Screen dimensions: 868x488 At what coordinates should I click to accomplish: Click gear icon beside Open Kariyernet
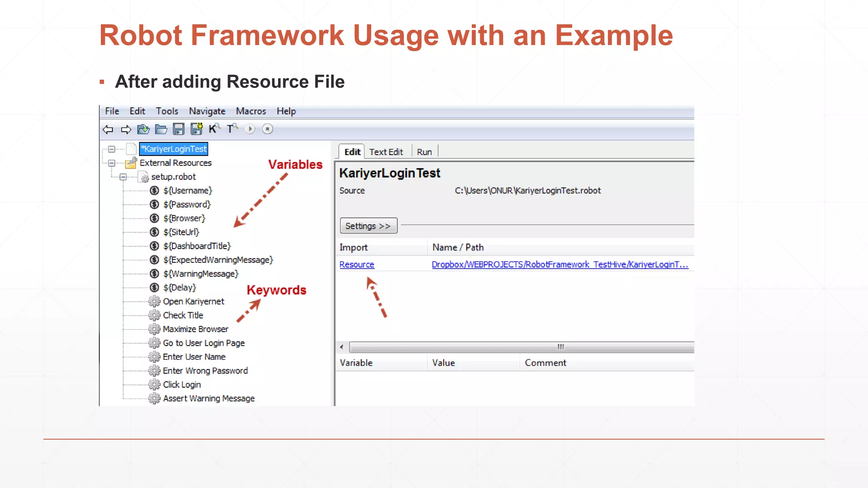(x=154, y=302)
